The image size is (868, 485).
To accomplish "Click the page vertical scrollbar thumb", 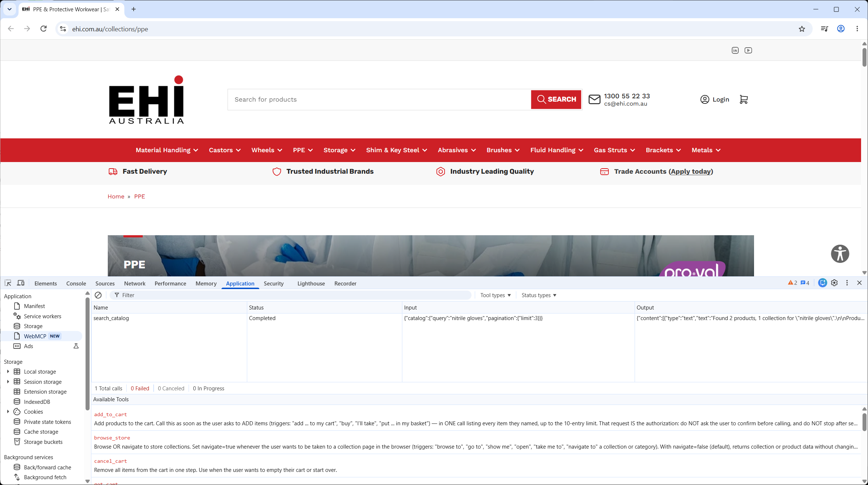I will pyautogui.click(x=864, y=57).
